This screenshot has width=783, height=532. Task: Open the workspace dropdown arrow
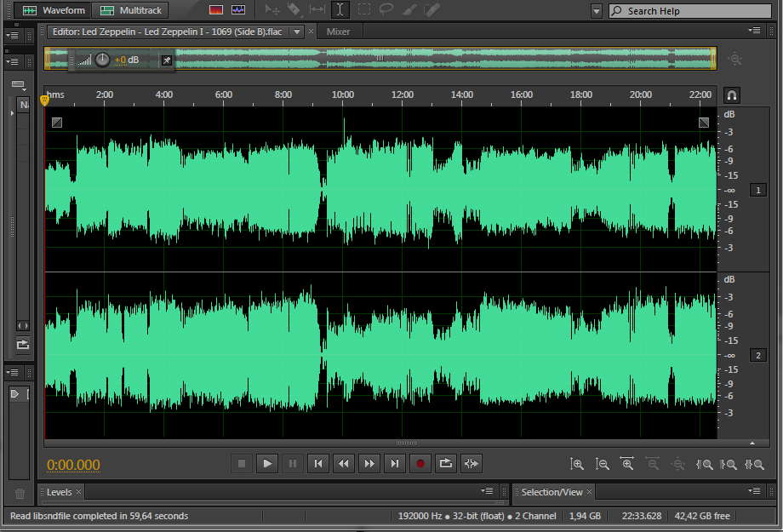[x=597, y=11]
